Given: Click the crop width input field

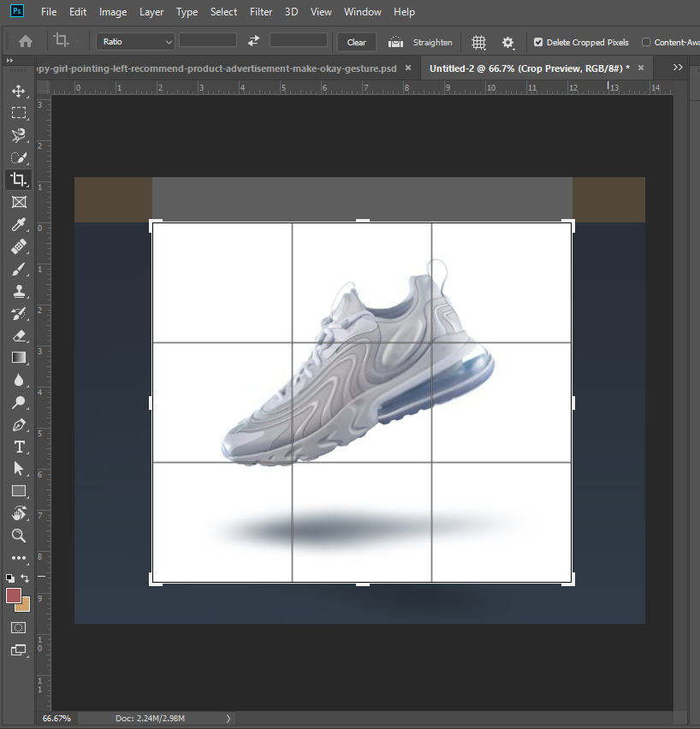Looking at the screenshot, I should [x=208, y=40].
